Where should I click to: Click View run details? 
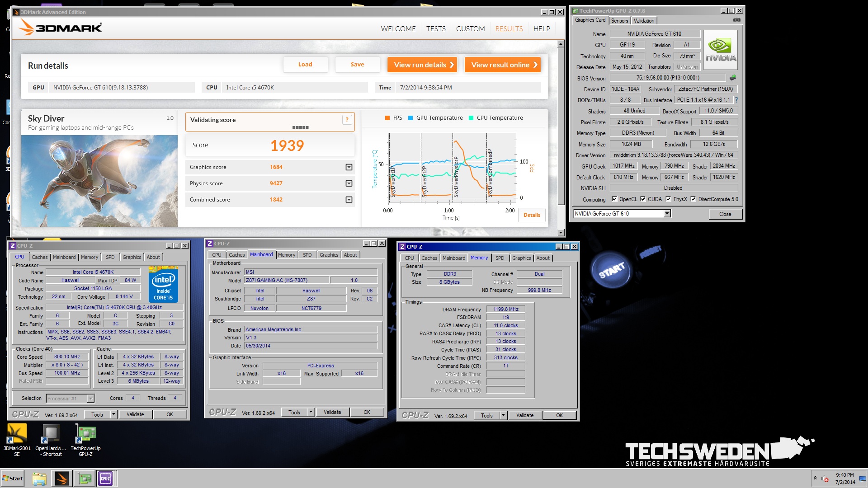pos(422,65)
